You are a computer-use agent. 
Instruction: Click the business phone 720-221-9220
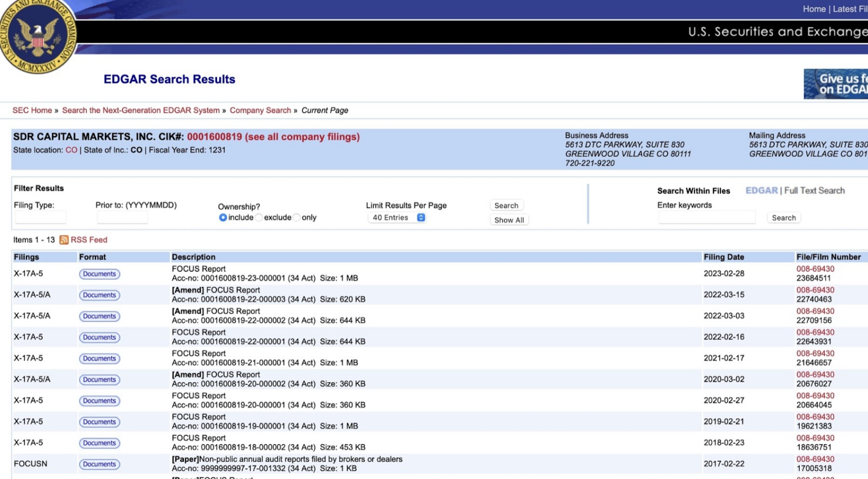pos(590,163)
